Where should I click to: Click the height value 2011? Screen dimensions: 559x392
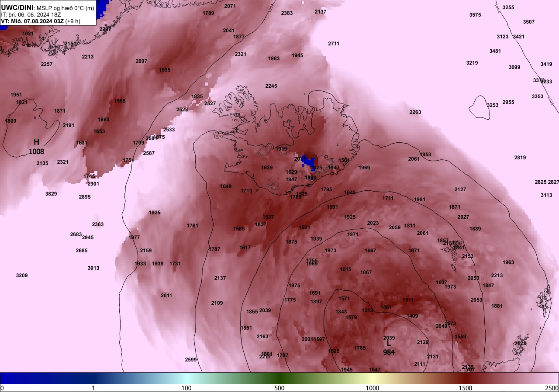[x=166, y=296]
